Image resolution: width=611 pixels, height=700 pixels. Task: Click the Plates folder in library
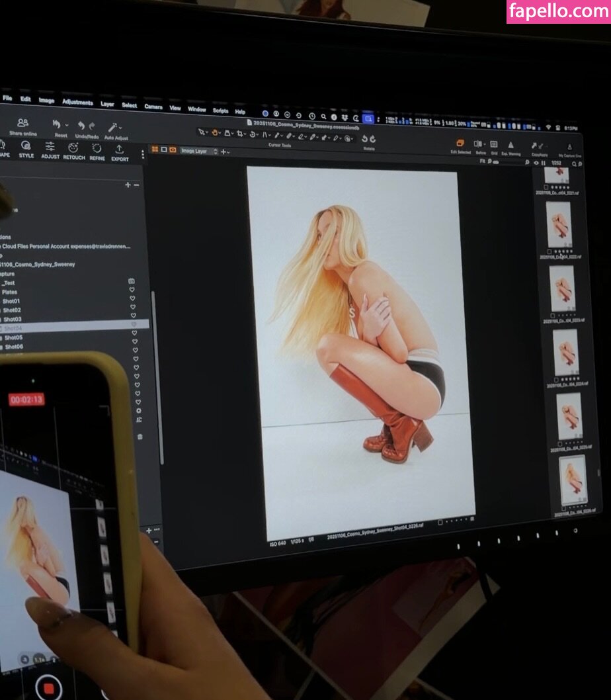[10, 292]
